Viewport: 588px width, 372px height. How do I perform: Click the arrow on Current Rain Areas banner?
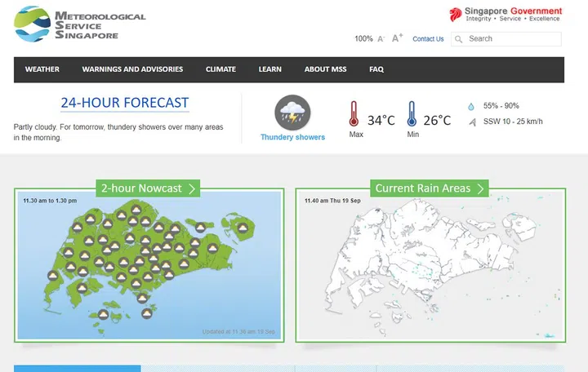coord(480,188)
